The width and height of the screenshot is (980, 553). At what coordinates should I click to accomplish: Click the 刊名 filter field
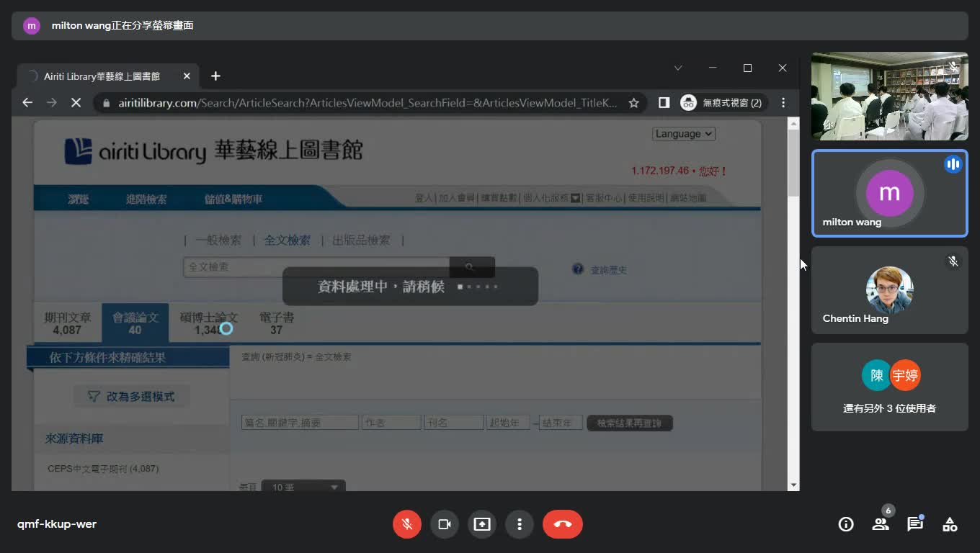pos(453,423)
